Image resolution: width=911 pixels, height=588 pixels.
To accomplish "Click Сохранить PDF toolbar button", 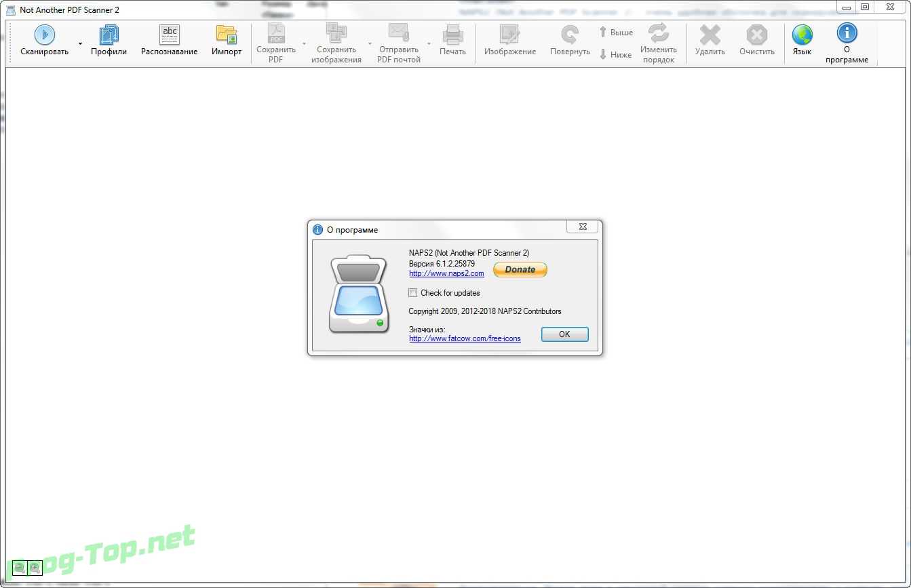I will click(276, 43).
